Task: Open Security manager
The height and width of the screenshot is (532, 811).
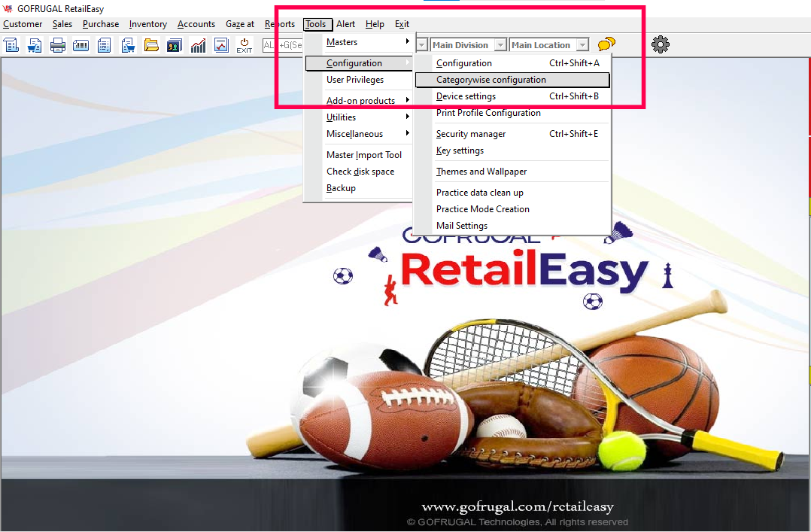Action: pyautogui.click(x=512, y=133)
